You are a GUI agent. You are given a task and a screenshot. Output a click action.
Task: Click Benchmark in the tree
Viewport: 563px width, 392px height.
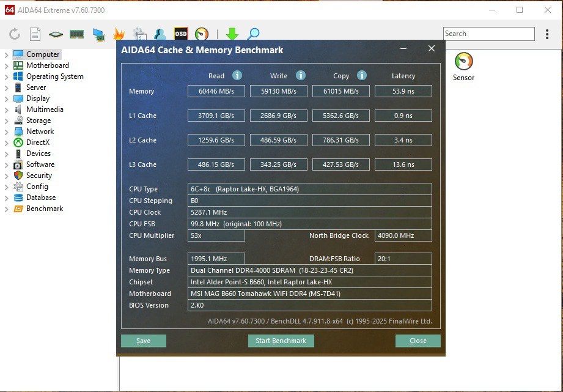pyautogui.click(x=45, y=209)
